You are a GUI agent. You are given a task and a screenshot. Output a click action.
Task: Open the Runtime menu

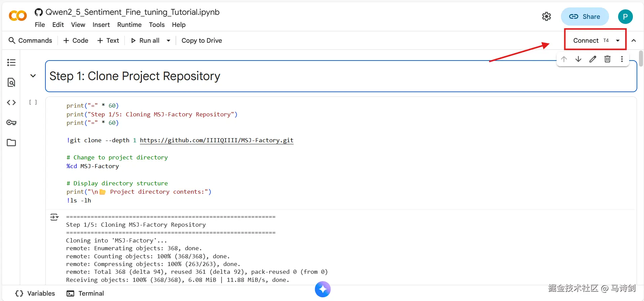pos(129,25)
